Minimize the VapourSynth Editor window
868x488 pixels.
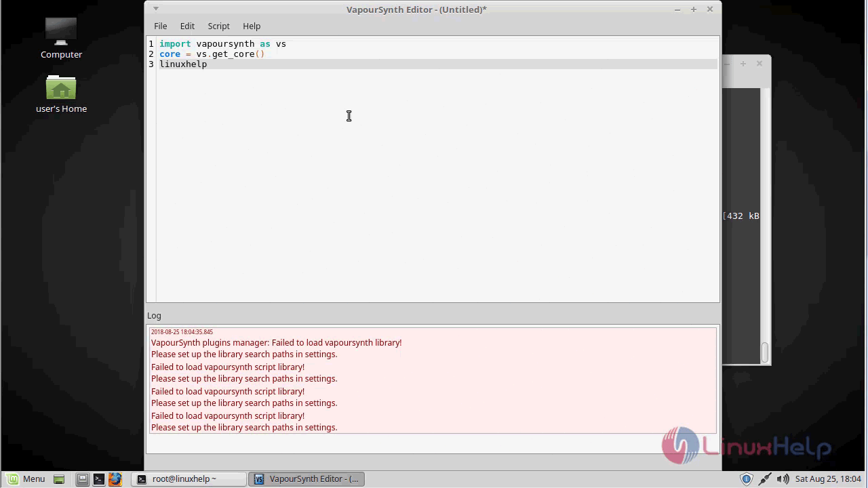point(677,9)
